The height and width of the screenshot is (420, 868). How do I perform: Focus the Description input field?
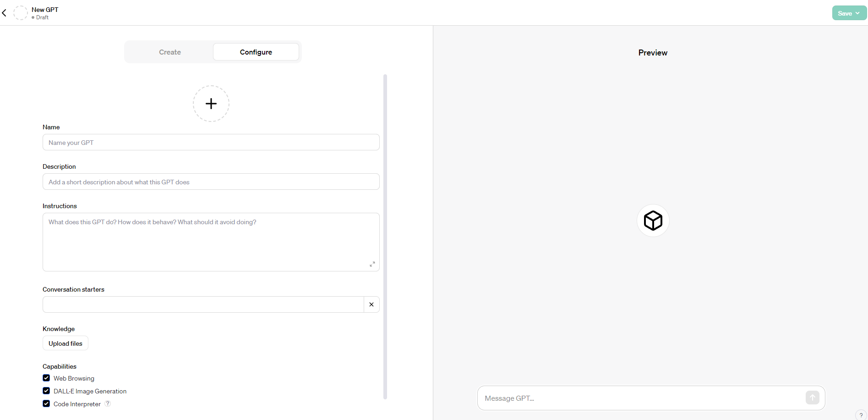[211, 182]
